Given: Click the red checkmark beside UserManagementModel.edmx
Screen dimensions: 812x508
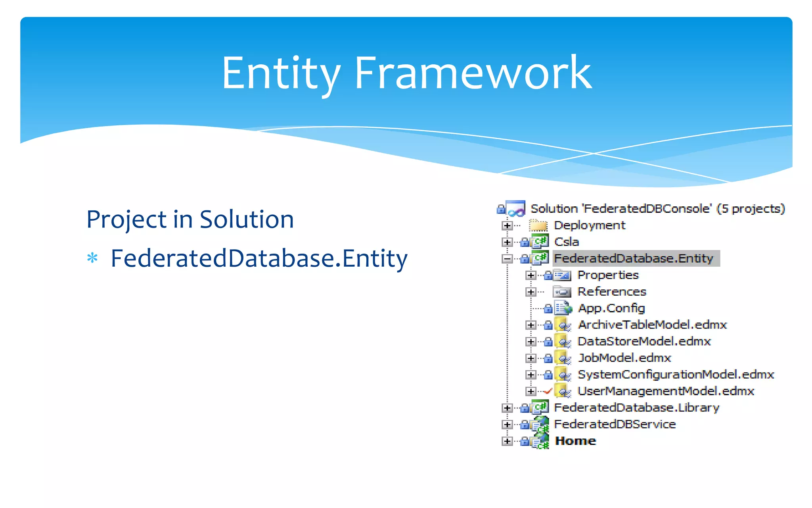Looking at the screenshot, I should pos(548,391).
